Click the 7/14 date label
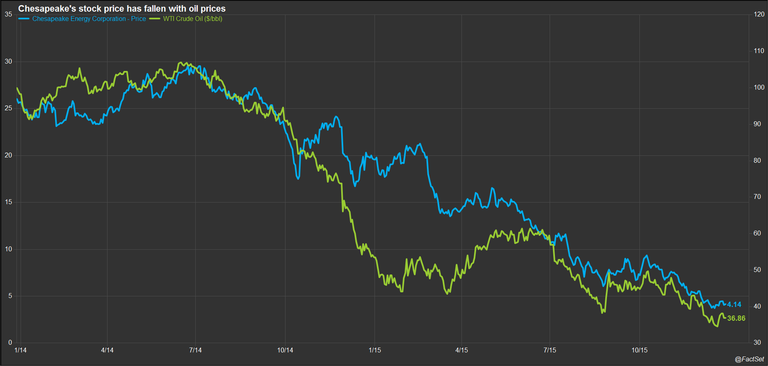 click(x=195, y=351)
